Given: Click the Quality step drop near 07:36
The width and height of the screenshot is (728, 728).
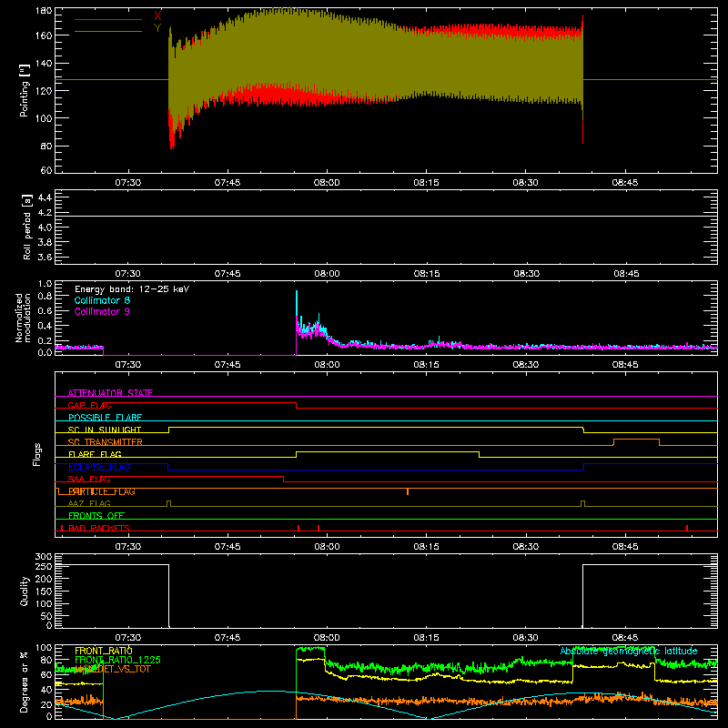Looking at the screenshot, I should point(168,596).
